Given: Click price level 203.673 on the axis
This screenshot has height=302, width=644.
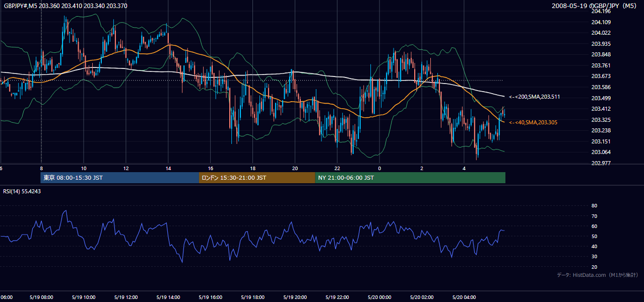Looking at the screenshot, I should tap(601, 77).
